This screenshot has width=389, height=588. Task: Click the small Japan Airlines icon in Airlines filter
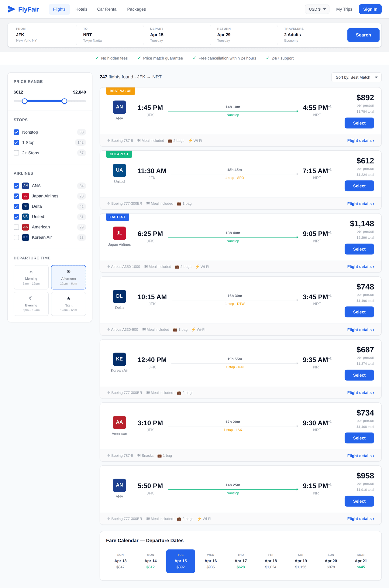tap(26, 196)
